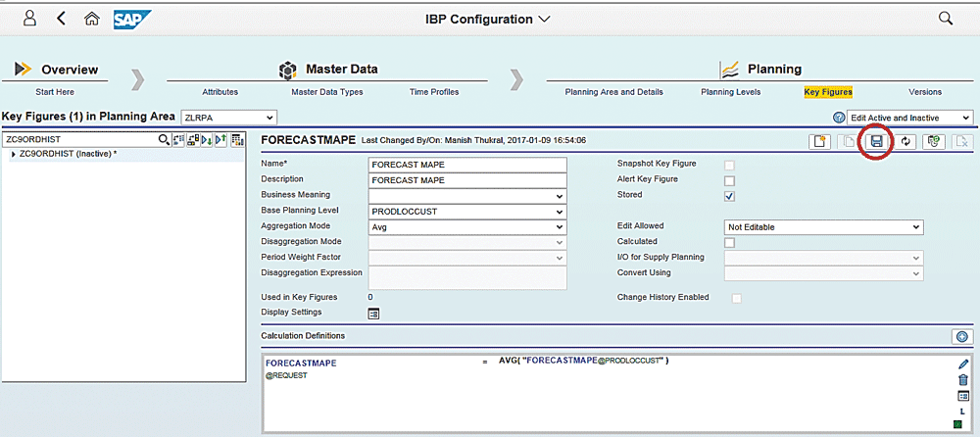980x437 pixels.
Task: Click the copy key figure icon
Action: (849, 142)
